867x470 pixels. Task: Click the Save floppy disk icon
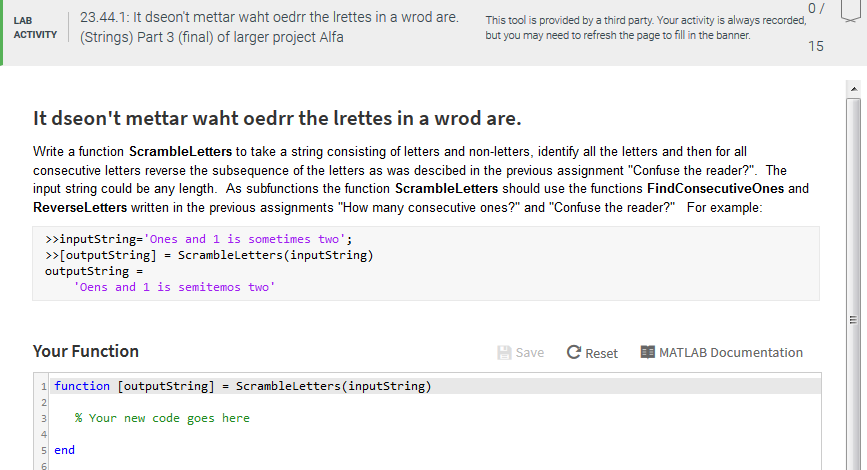click(x=504, y=353)
